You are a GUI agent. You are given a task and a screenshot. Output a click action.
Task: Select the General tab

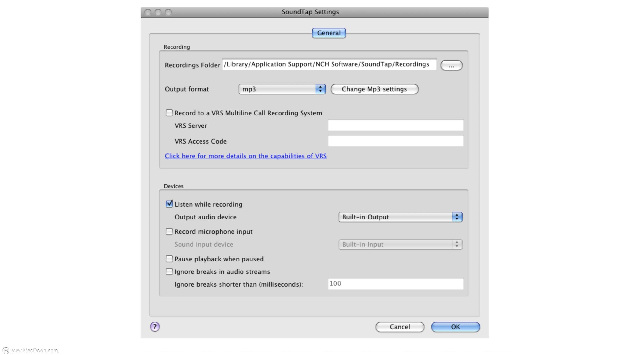click(329, 33)
